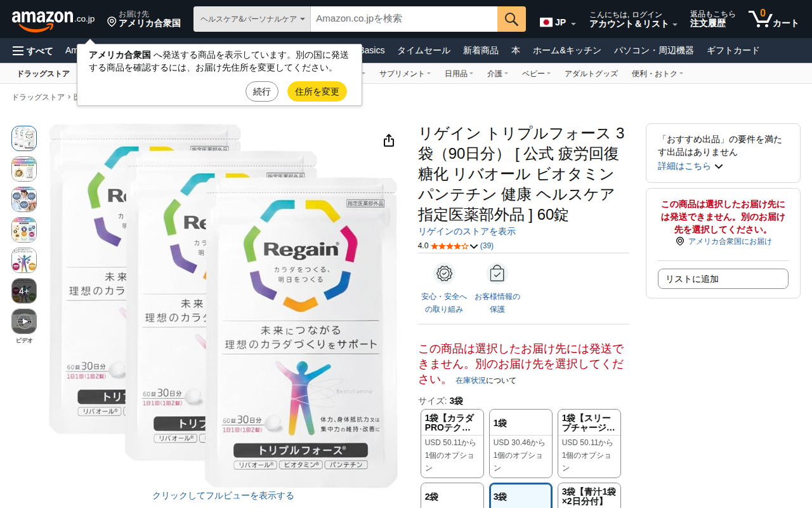This screenshot has height=508, width=812.
Task: Select size 1袋【スリープチャージ…】 option
Action: [589, 443]
